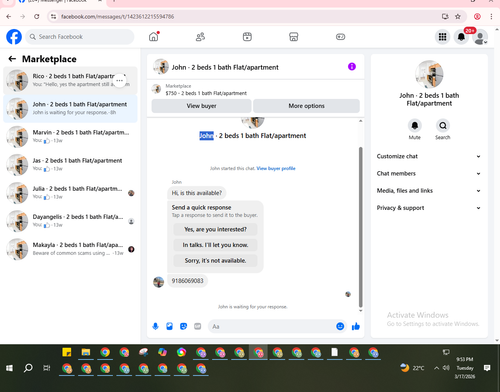Viewport: 500px width, 392px height.
Task: Open the Facebook logo home link
Action: tap(14, 37)
